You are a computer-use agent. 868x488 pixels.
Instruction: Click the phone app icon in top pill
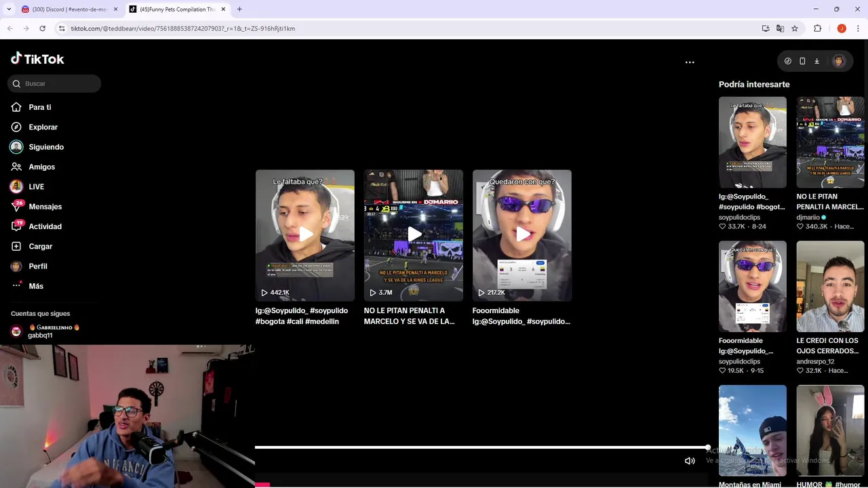tap(802, 61)
